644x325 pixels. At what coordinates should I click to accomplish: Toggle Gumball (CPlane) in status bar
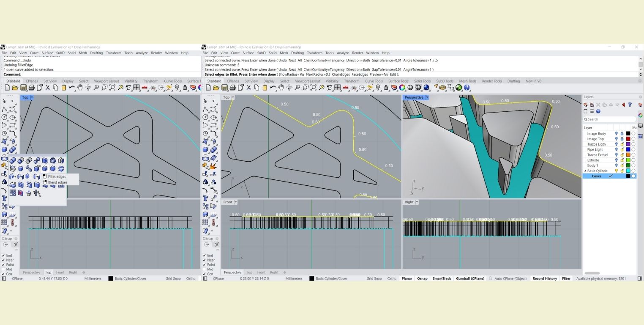[x=470, y=278]
